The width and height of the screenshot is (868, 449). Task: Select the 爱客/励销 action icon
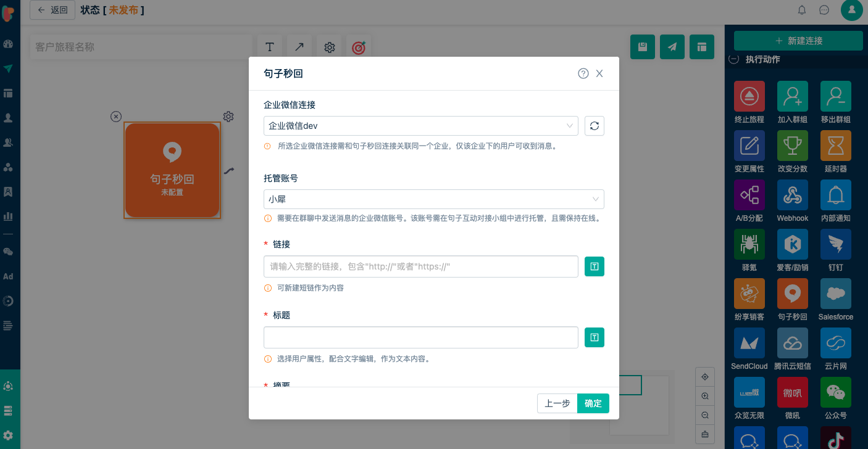pos(793,244)
